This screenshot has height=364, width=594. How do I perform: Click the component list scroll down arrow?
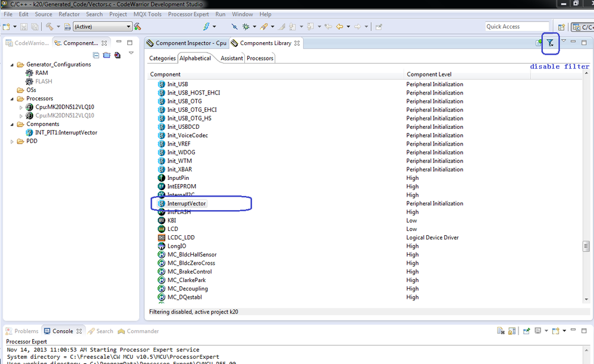click(586, 299)
